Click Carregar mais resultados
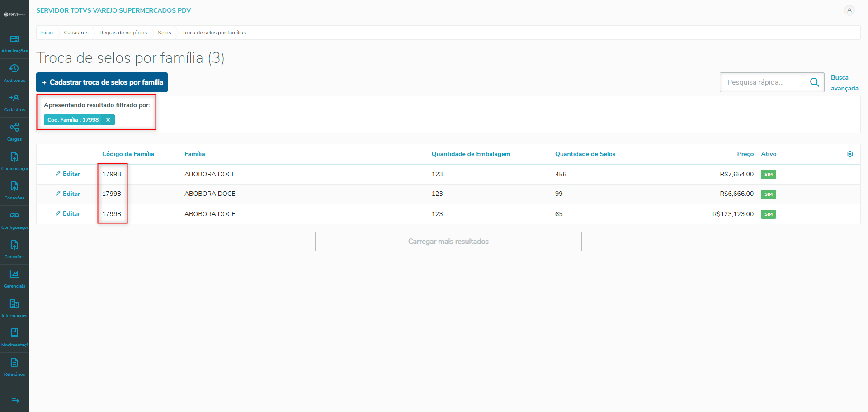The height and width of the screenshot is (412, 868). [x=448, y=242]
